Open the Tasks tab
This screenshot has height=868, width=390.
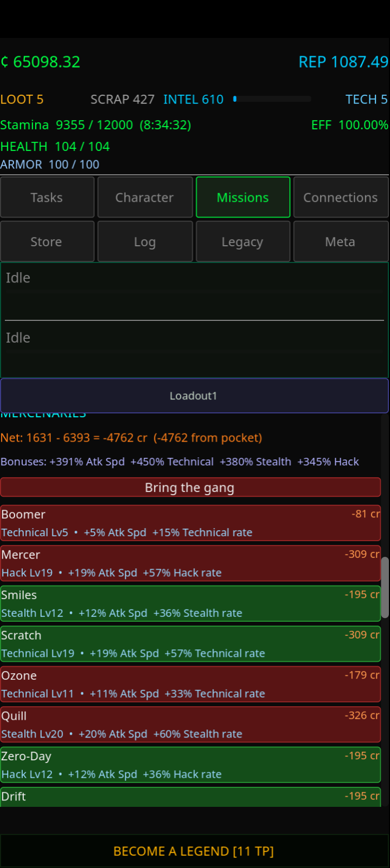tap(47, 198)
